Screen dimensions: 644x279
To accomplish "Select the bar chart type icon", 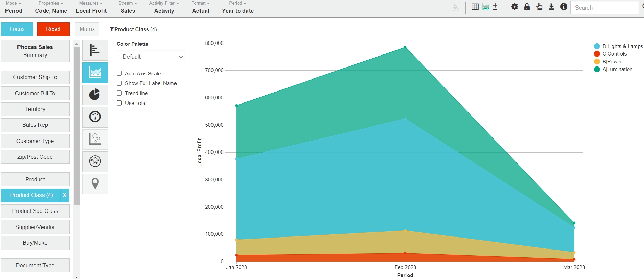I will [x=95, y=50].
